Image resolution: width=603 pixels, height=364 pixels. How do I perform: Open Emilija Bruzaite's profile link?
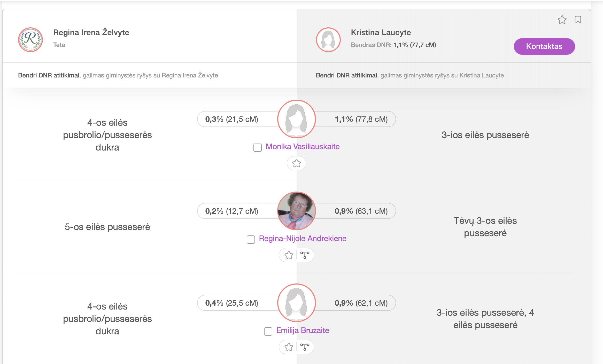click(303, 330)
